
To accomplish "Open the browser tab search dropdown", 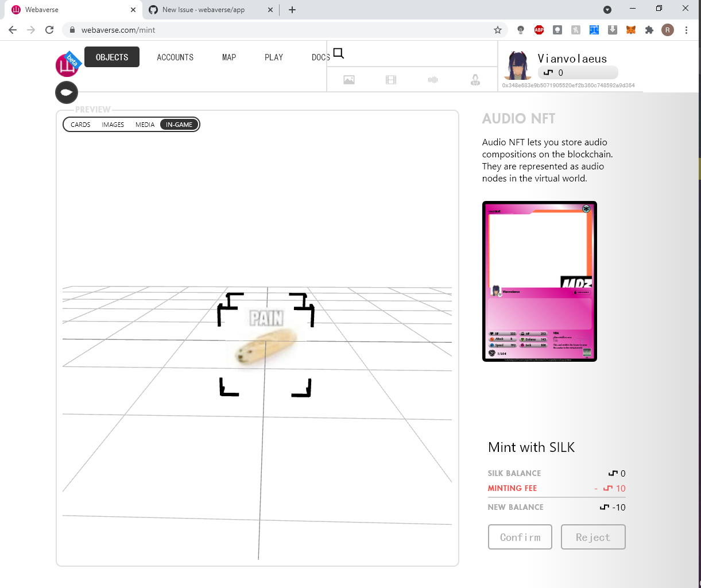I will [x=607, y=9].
